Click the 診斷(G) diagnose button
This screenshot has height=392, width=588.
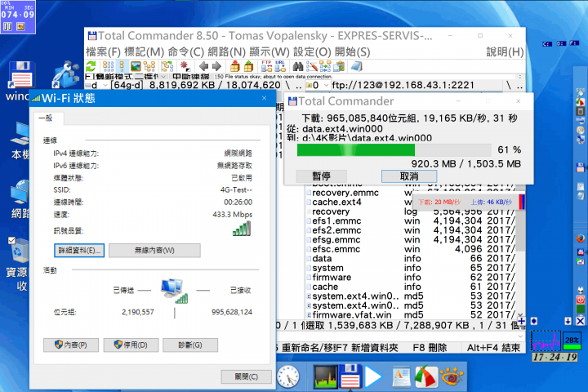coord(190,345)
